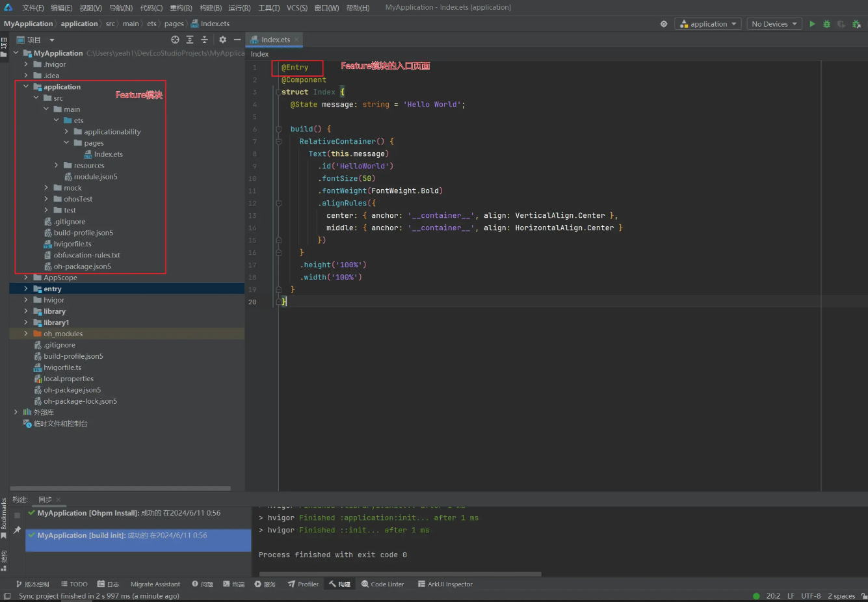Open project panel gear settings
This screenshot has height=602, width=868.
(x=222, y=40)
